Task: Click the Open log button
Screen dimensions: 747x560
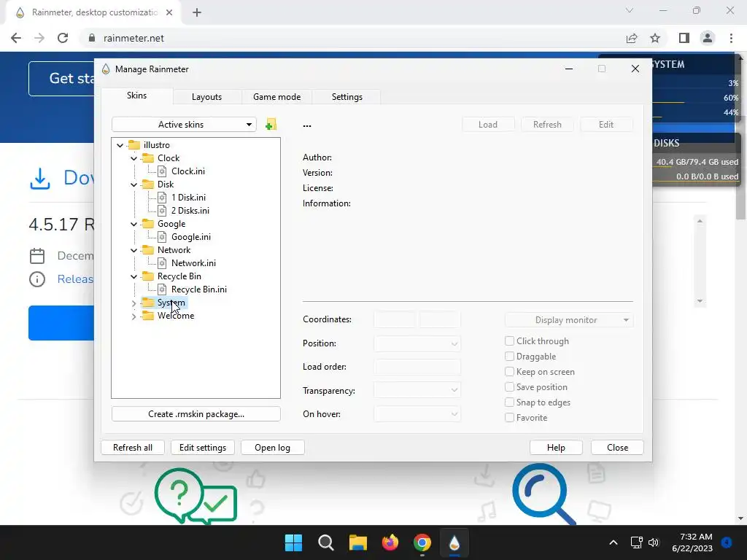Action: [x=273, y=448]
